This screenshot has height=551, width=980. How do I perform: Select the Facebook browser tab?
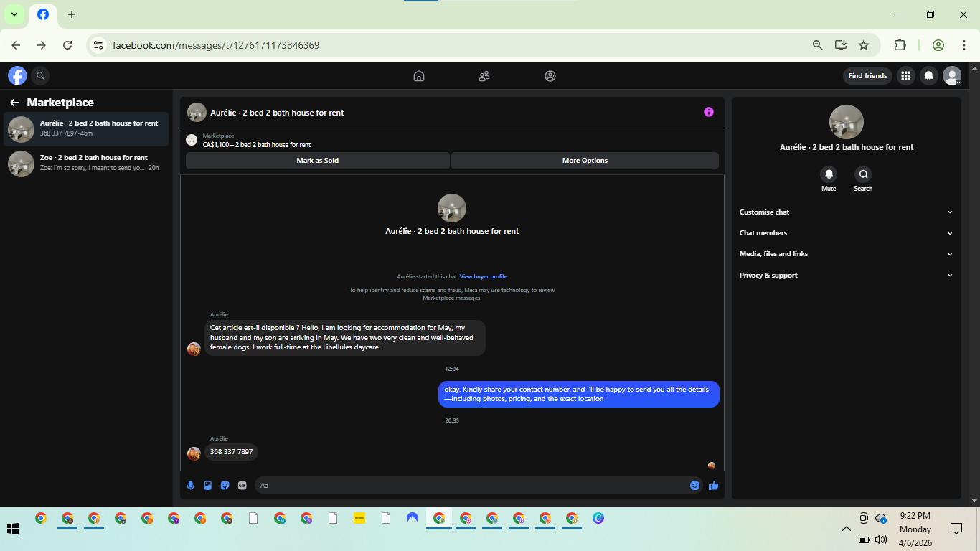click(43, 14)
